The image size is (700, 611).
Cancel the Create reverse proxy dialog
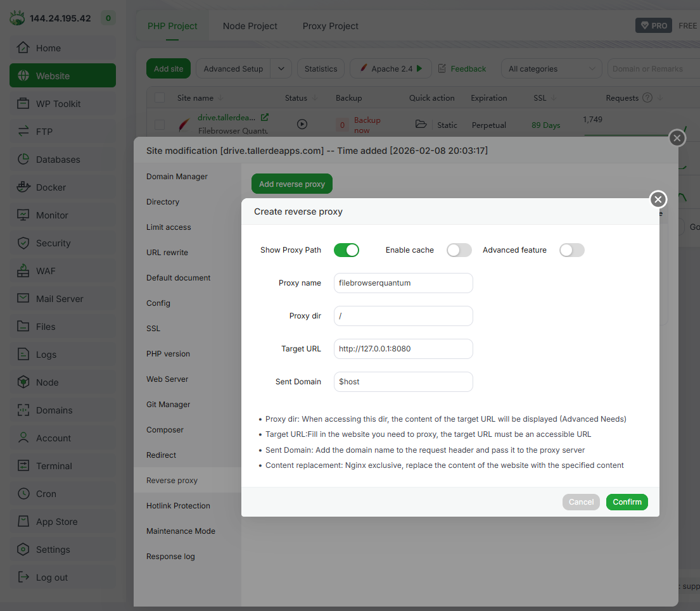pyautogui.click(x=581, y=502)
